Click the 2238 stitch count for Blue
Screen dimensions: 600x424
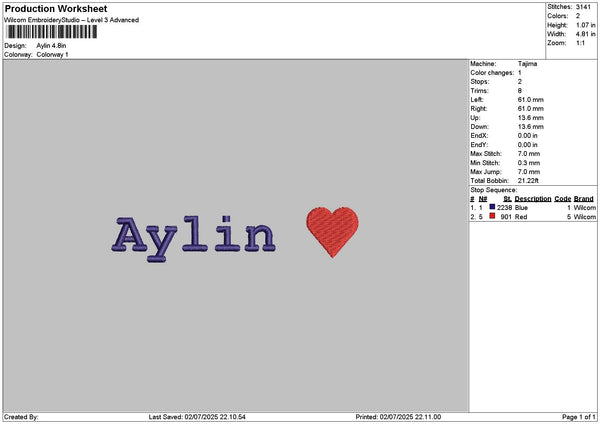[x=504, y=208]
